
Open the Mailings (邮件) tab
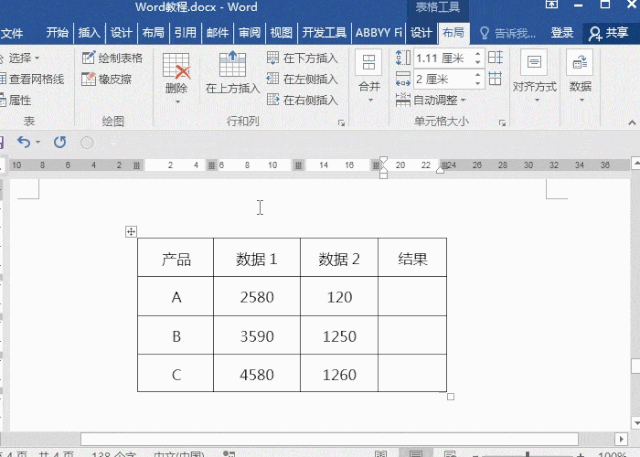coord(218,33)
